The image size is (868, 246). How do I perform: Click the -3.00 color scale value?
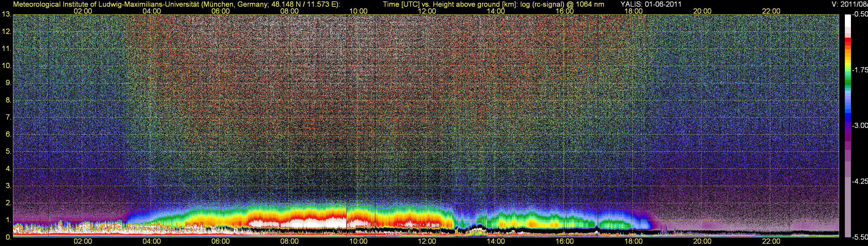click(x=860, y=125)
